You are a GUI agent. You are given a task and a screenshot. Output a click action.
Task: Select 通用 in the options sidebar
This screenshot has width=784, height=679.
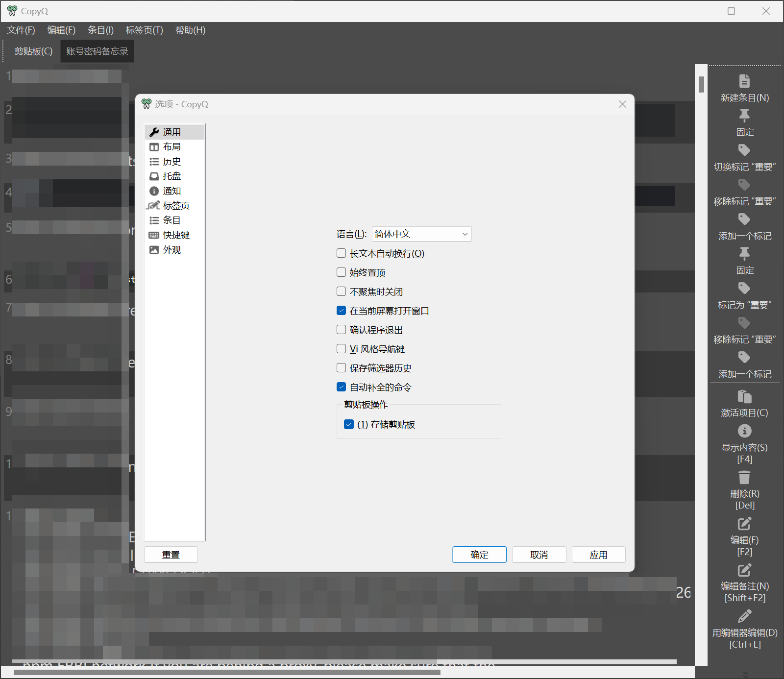tap(174, 132)
